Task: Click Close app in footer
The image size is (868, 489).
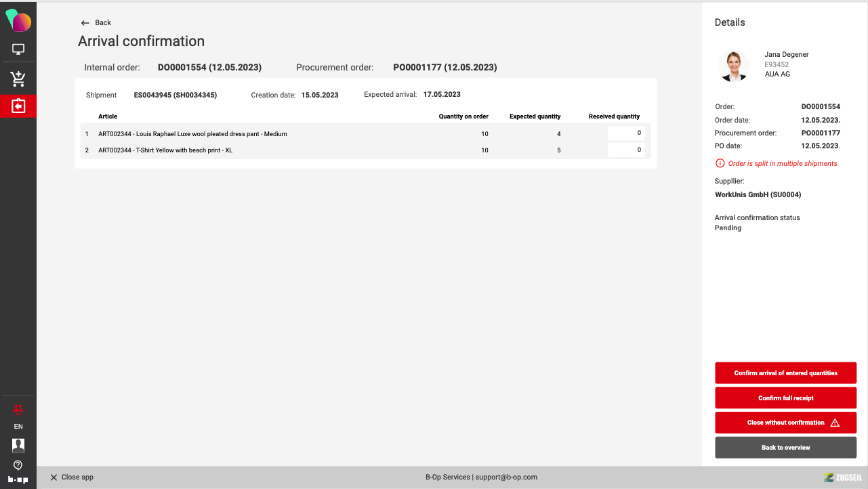Action: (x=72, y=477)
